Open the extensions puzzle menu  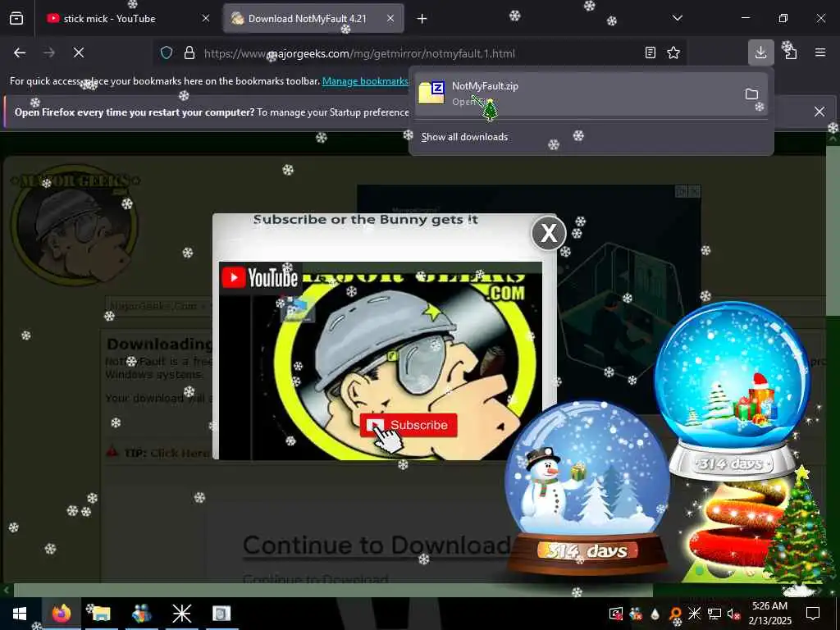tap(790, 52)
